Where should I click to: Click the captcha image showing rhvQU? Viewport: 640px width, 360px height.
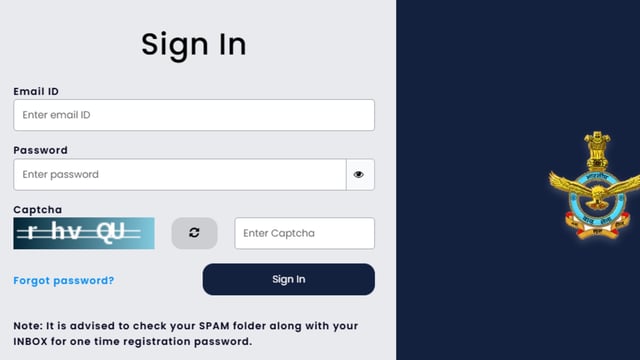point(84,233)
